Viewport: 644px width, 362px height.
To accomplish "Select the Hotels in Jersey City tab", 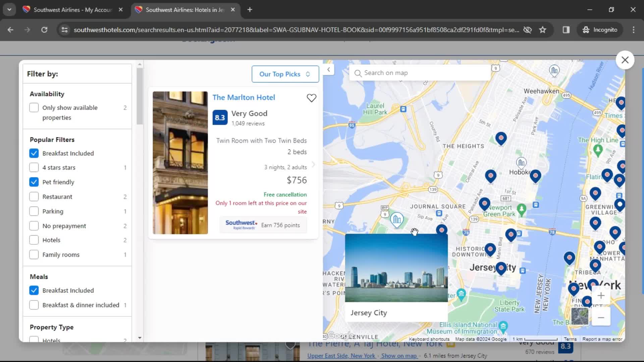I will (x=185, y=10).
